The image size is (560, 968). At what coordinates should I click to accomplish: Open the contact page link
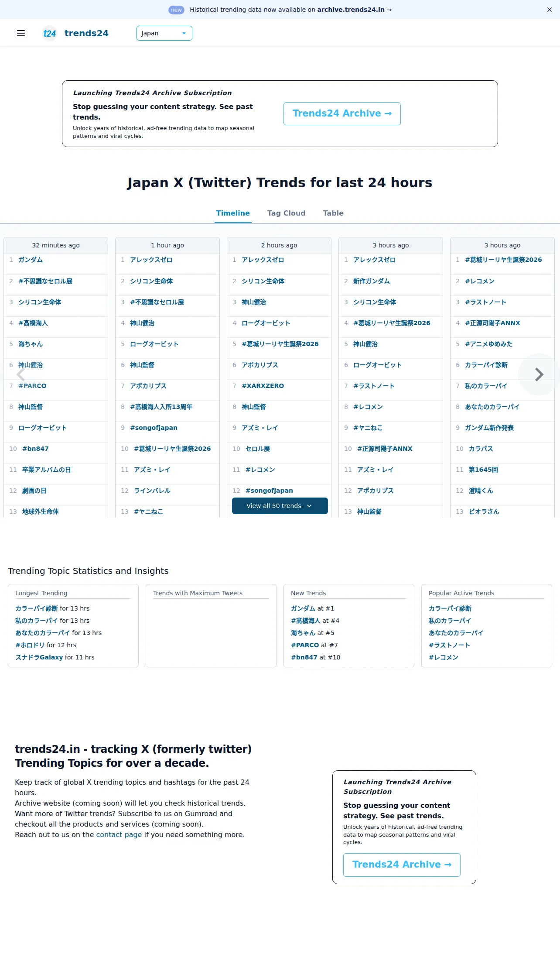pos(119,835)
